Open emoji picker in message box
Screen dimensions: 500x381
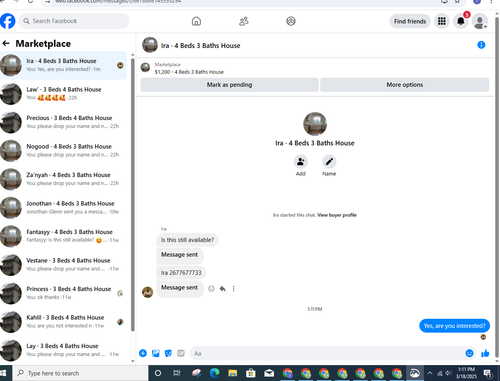469,353
